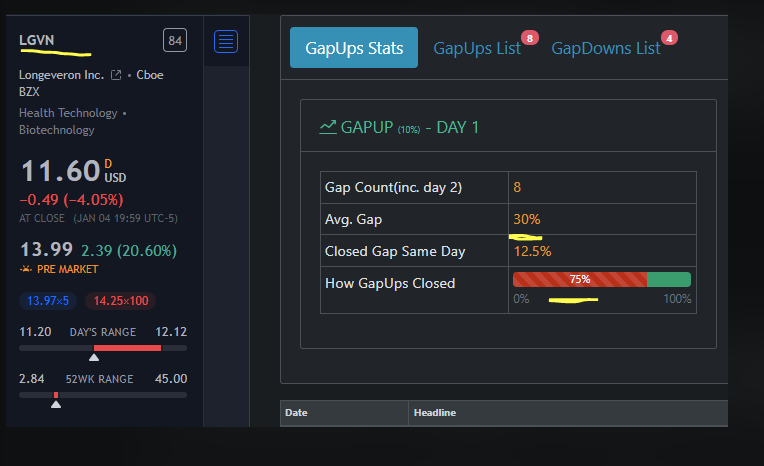
Task: Click the Day's Range bar
Action: (x=103, y=348)
